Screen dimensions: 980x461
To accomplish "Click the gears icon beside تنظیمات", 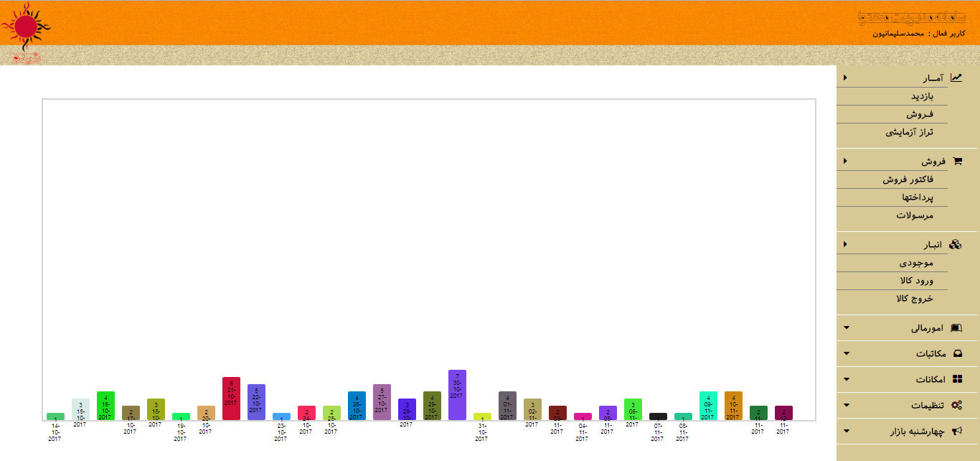I will coord(956,405).
